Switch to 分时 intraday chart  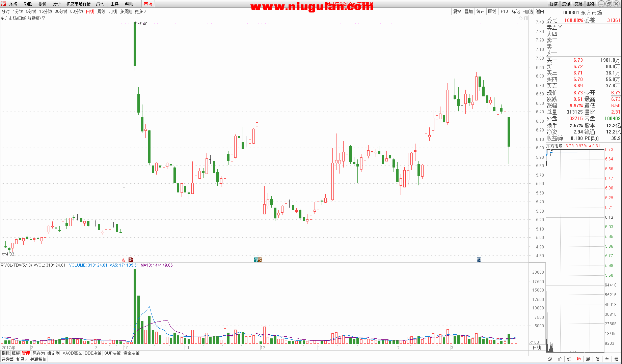click(x=6, y=11)
